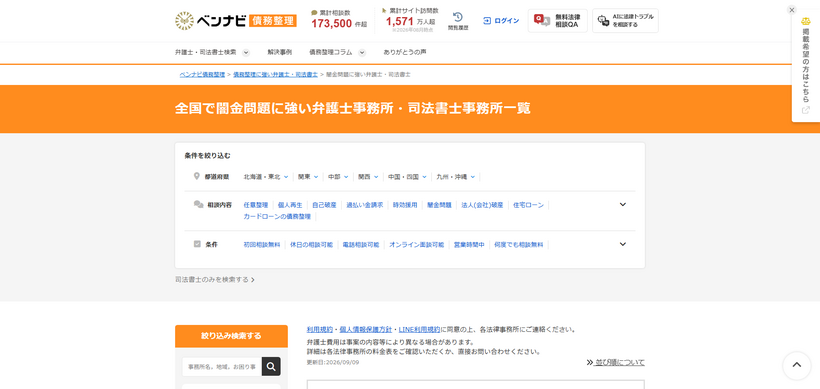Click the ログイン login link
820x389 pixels.
point(501,21)
